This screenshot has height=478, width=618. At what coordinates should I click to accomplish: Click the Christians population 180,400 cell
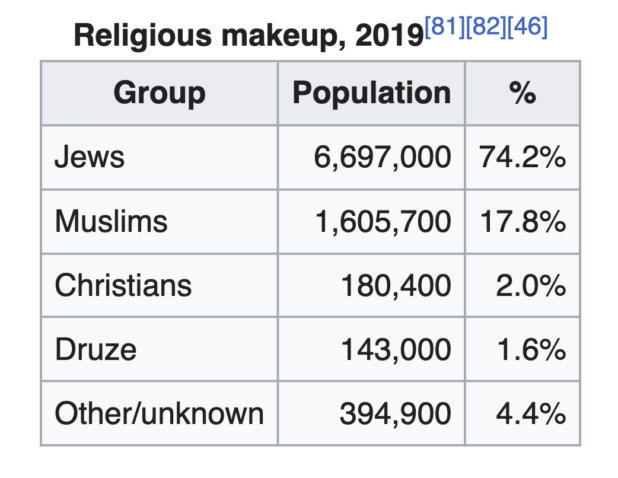pos(396,285)
